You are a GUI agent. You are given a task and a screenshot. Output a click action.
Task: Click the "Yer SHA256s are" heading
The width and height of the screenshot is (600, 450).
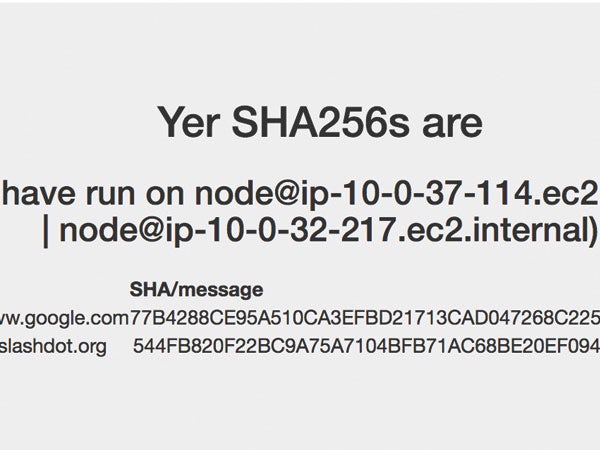[x=320, y=122]
